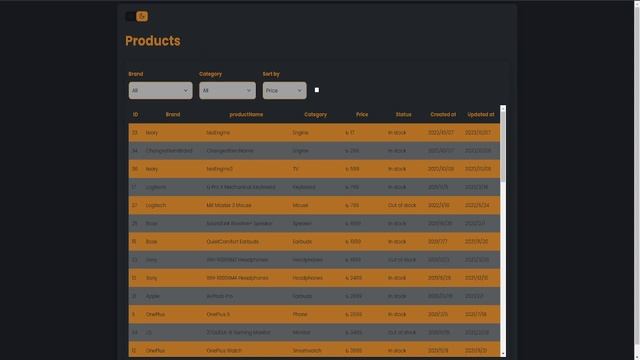The height and width of the screenshot is (360, 640).
Task: Select the MX Master 3 Mouse cell
Action: tap(229, 205)
